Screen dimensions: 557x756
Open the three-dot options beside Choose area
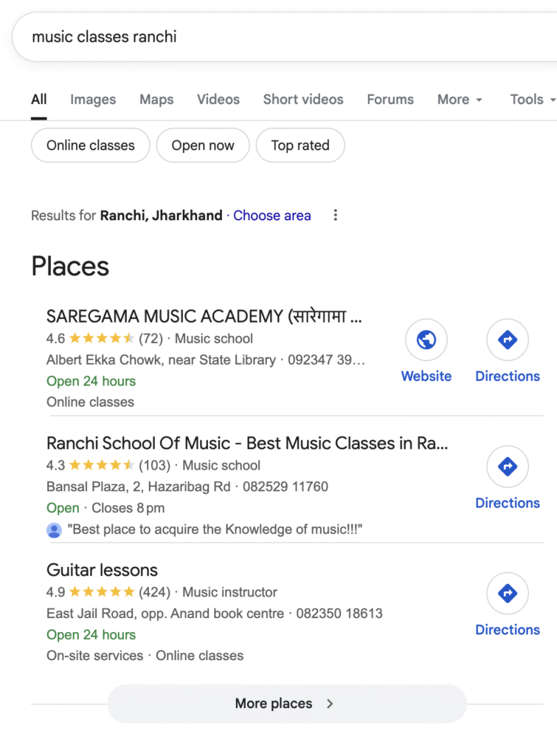click(336, 216)
